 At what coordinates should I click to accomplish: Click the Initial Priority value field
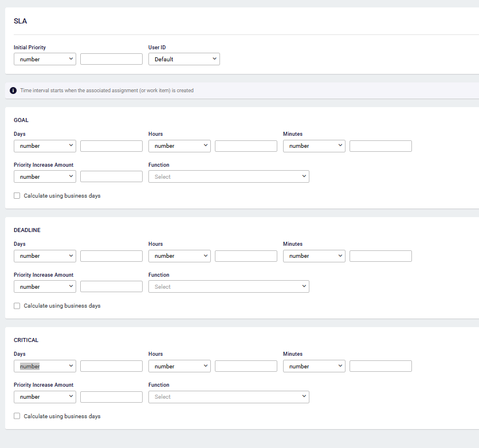(x=112, y=59)
